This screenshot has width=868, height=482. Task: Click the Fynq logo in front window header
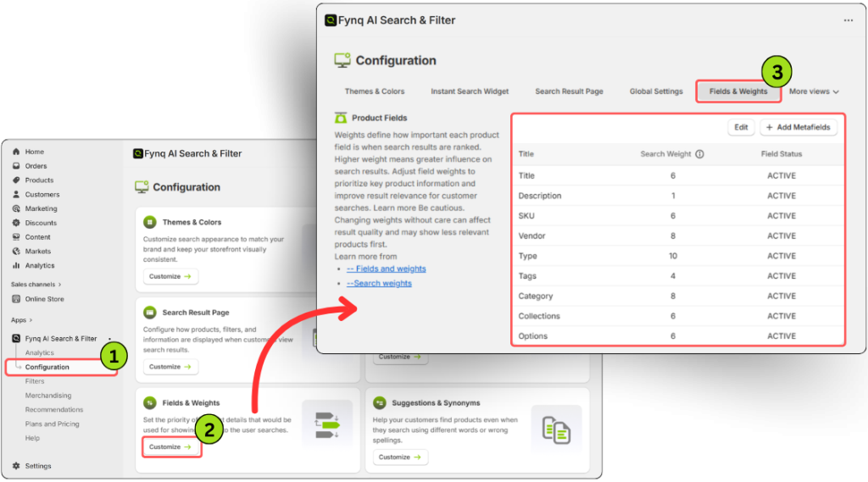331,20
